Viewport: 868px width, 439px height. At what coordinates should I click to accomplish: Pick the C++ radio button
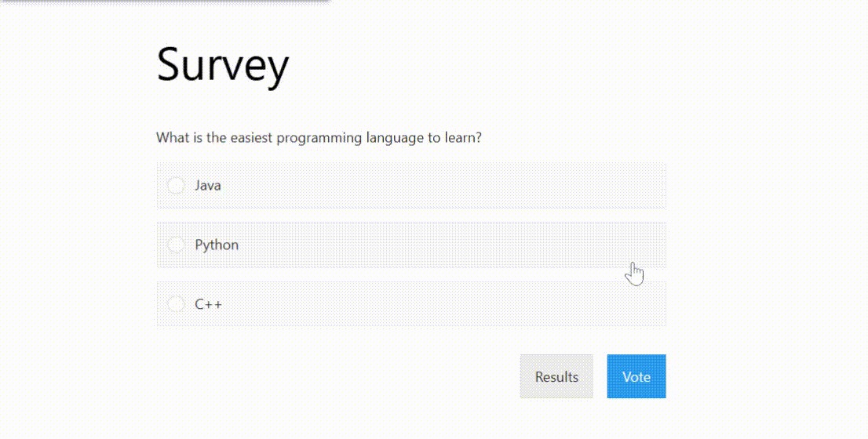(176, 304)
